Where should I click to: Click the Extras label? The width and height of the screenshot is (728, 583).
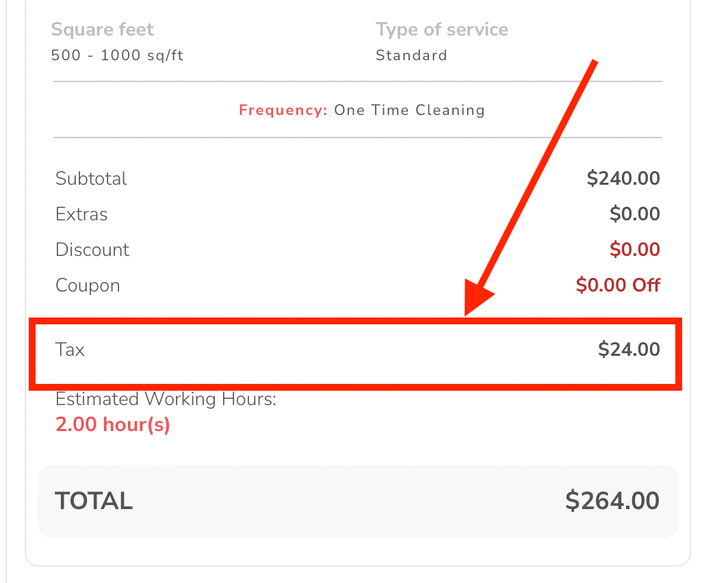pyautogui.click(x=81, y=214)
